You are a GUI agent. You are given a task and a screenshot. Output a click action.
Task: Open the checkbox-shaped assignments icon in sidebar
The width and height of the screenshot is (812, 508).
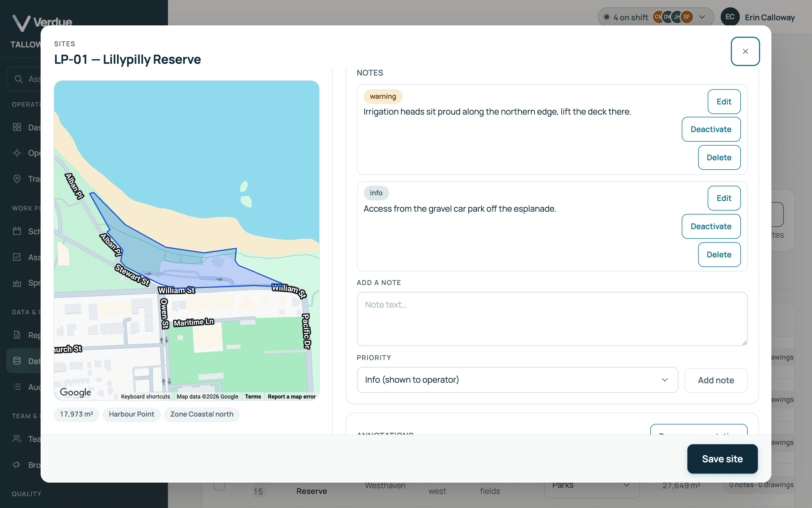point(17,257)
